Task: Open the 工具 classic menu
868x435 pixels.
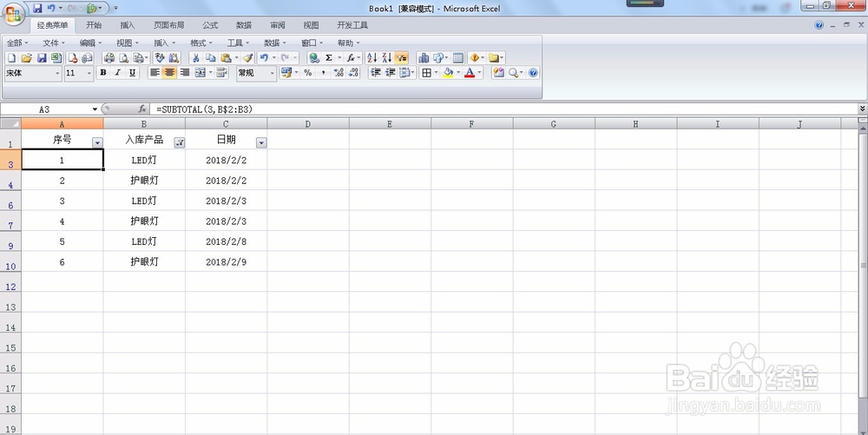Action: click(238, 43)
